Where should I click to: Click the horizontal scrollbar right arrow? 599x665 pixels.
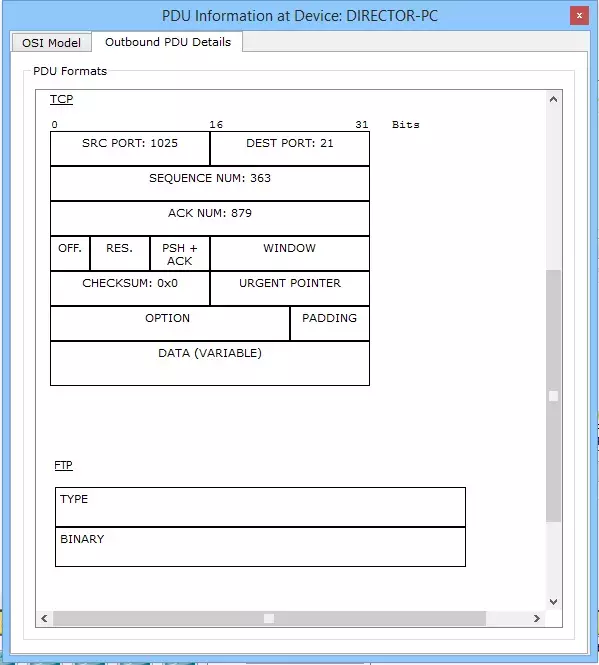pos(537,618)
